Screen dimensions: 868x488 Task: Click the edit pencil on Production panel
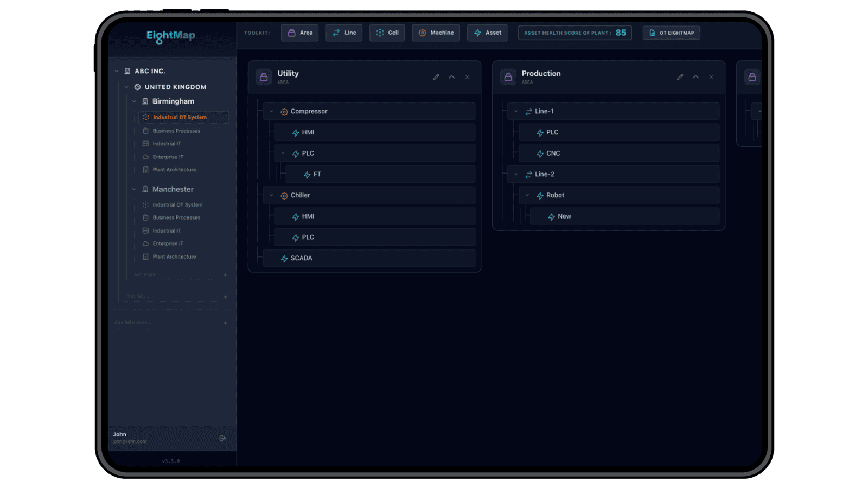(680, 77)
